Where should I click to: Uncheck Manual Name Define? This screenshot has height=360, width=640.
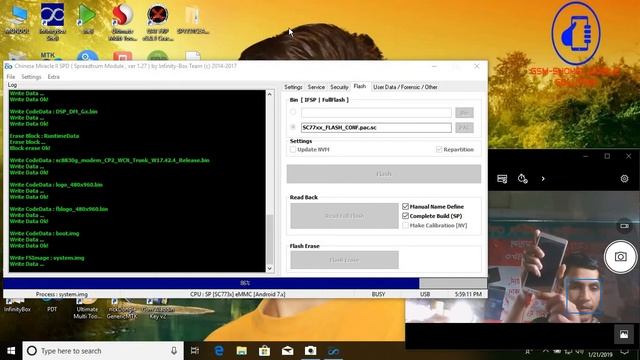tap(405, 207)
